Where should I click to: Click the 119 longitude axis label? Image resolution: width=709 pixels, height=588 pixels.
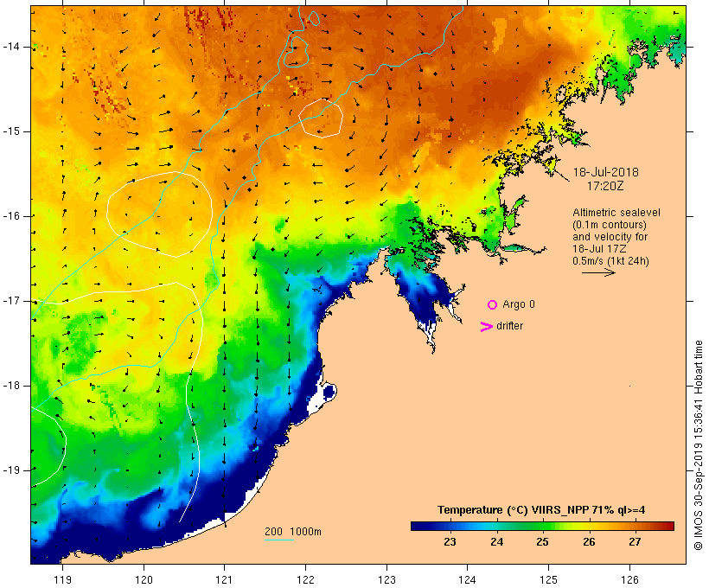coord(62,580)
